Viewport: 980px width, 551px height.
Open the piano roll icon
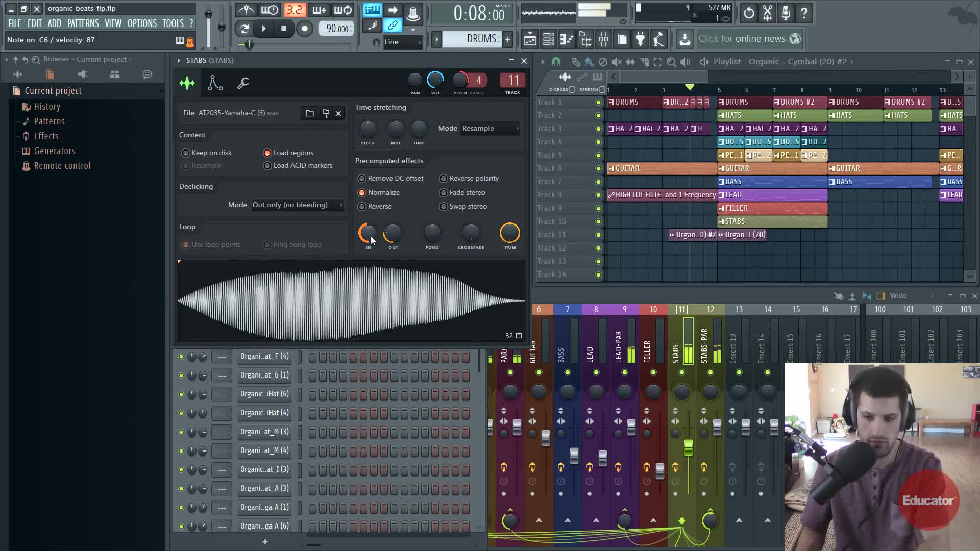(x=567, y=39)
